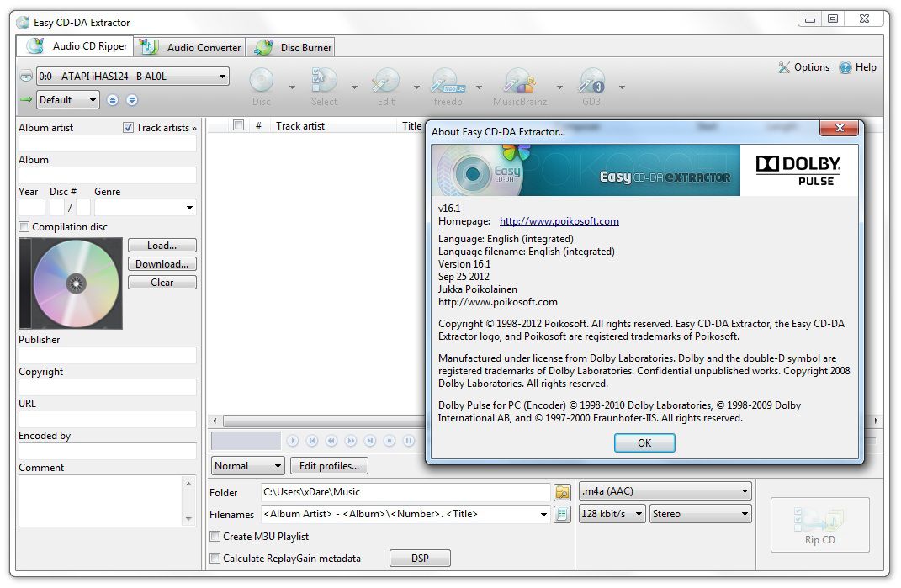Open the 128 kbit/s bitrate dropdown
This screenshot has width=901, height=588.
click(612, 514)
